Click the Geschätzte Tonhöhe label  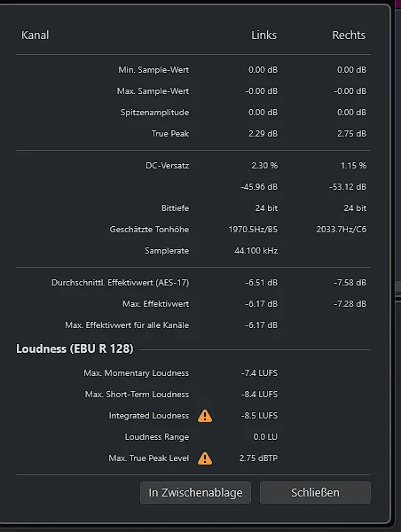tap(149, 230)
